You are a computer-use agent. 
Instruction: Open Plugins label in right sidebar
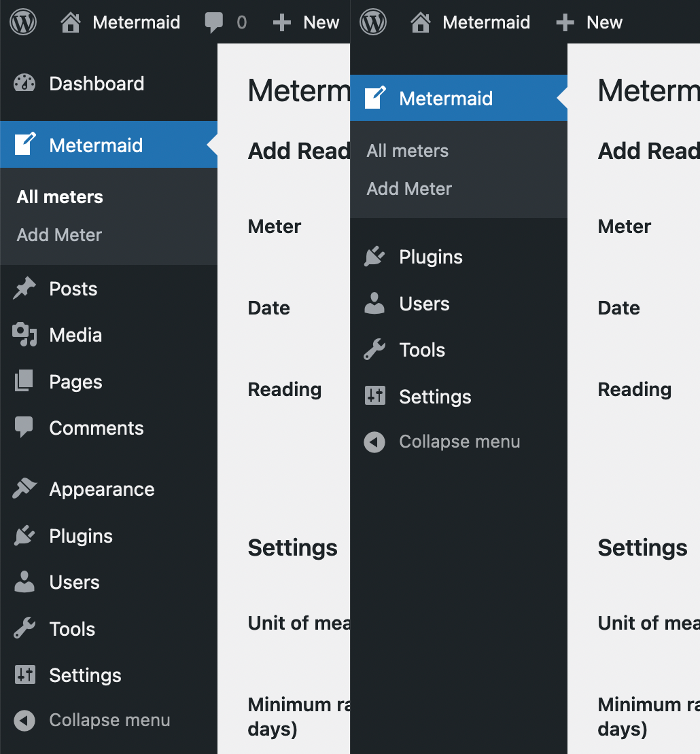point(431,257)
